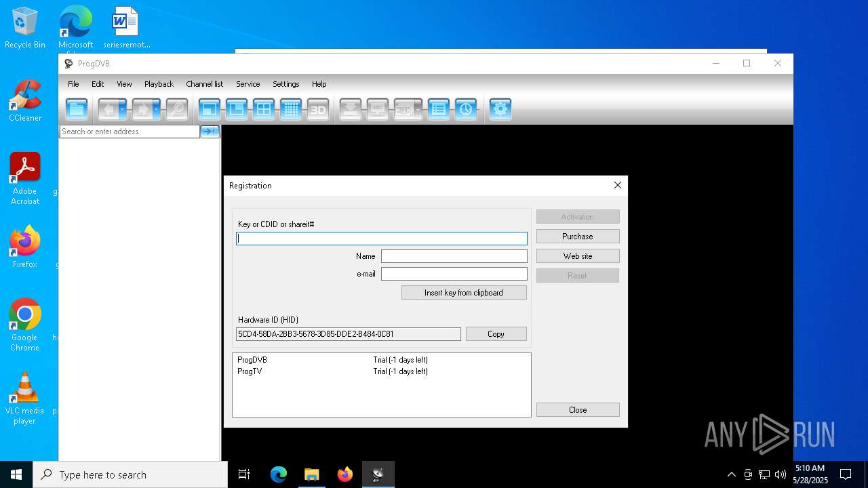The width and height of the screenshot is (868, 488).
Task: Expand the film strip icon dropdown arrow
Action: pos(418,109)
